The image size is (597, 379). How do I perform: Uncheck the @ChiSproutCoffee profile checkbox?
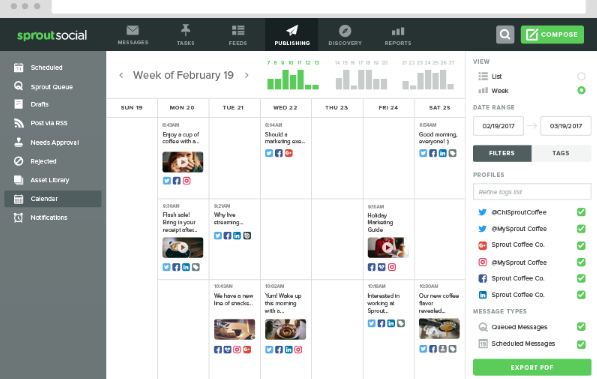581,212
